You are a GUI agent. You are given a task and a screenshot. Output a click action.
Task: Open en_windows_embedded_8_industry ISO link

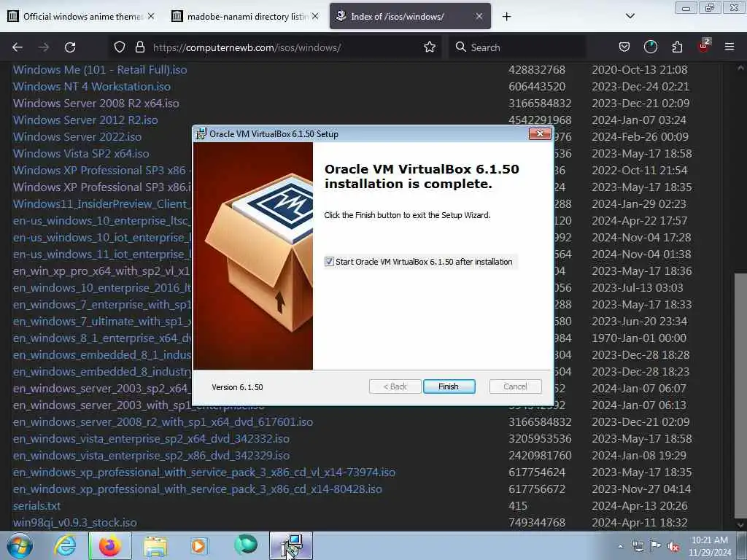(102, 371)
